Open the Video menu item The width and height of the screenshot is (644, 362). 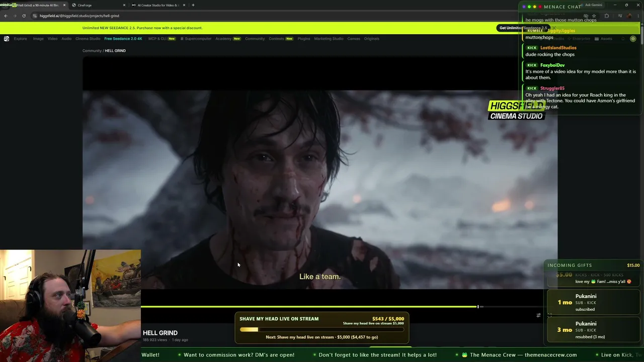[x=52, y=39]
